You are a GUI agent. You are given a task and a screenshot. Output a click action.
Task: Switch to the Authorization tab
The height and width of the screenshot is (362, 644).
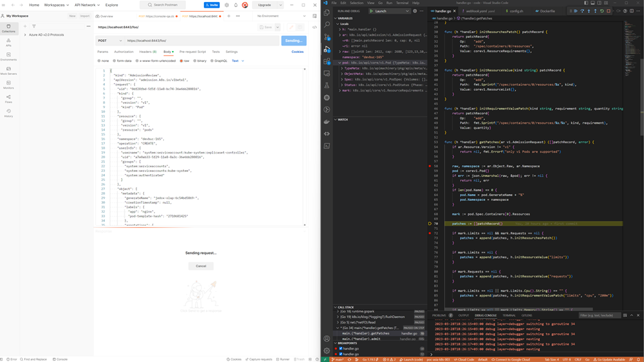pyautogui.click(x=123, y=52)
